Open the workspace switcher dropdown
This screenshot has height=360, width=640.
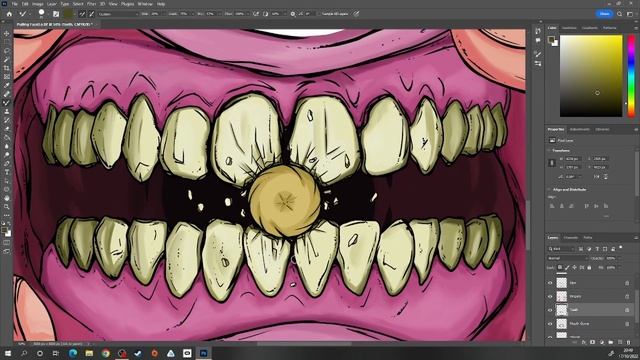tap(630, 14)
